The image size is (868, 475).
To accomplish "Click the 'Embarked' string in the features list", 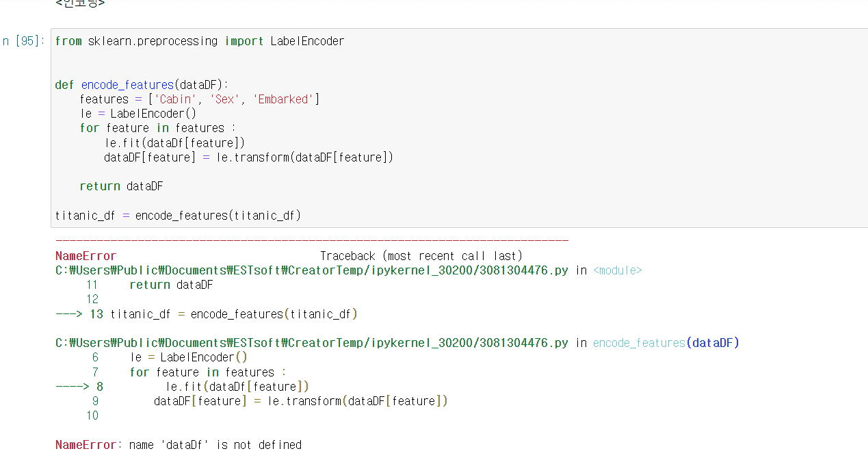I will [x=283, y=99].
